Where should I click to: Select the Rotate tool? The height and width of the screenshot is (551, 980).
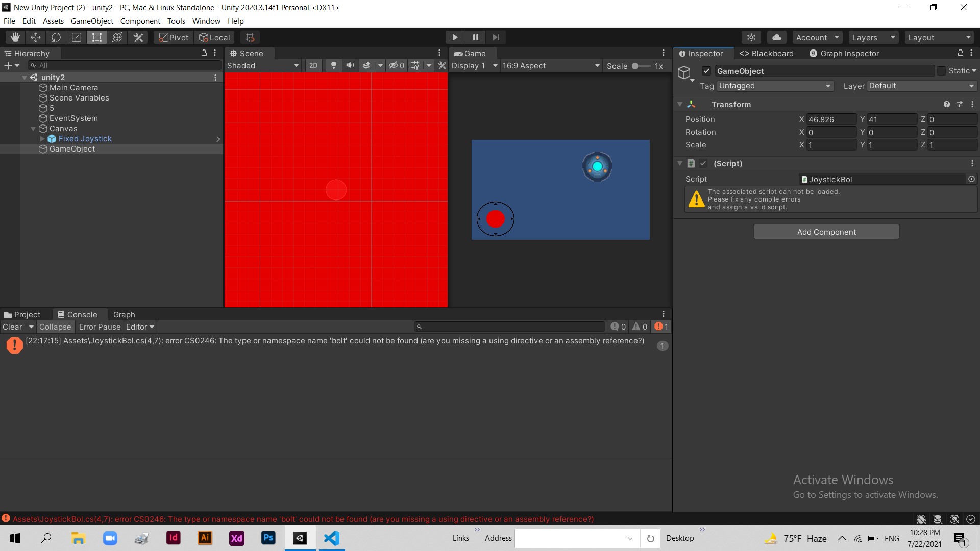click(56, 37)
